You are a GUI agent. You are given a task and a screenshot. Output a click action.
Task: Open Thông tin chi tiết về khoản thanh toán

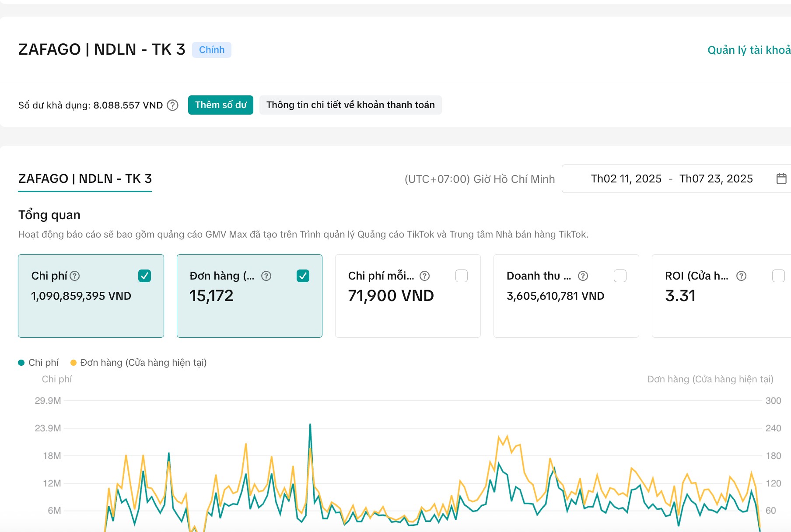click(350, 105)
